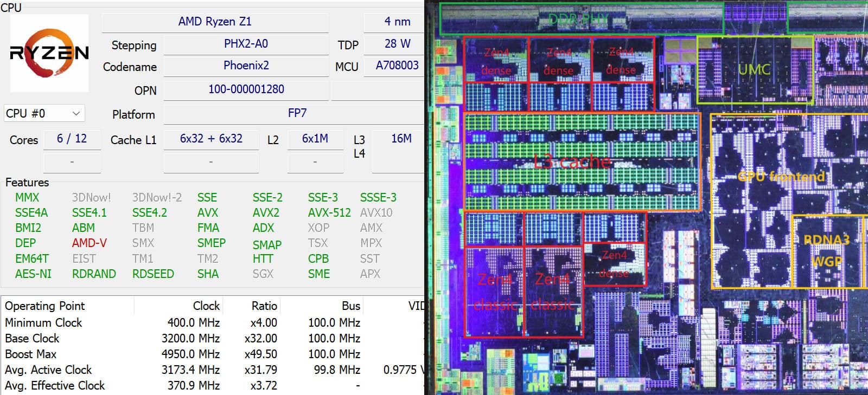Click the RDRAND feature flag
This screenshot has height=395, width=868.
coord(94,274)
